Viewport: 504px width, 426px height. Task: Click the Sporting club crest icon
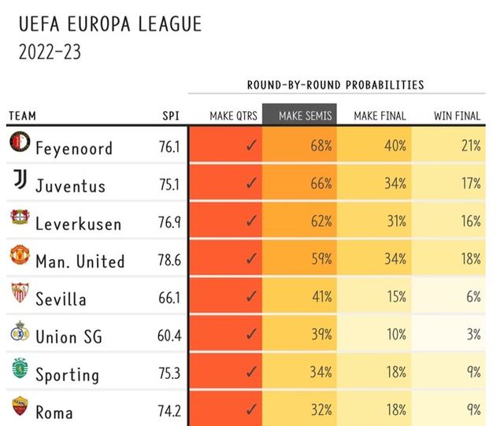(x=19, y=369)
